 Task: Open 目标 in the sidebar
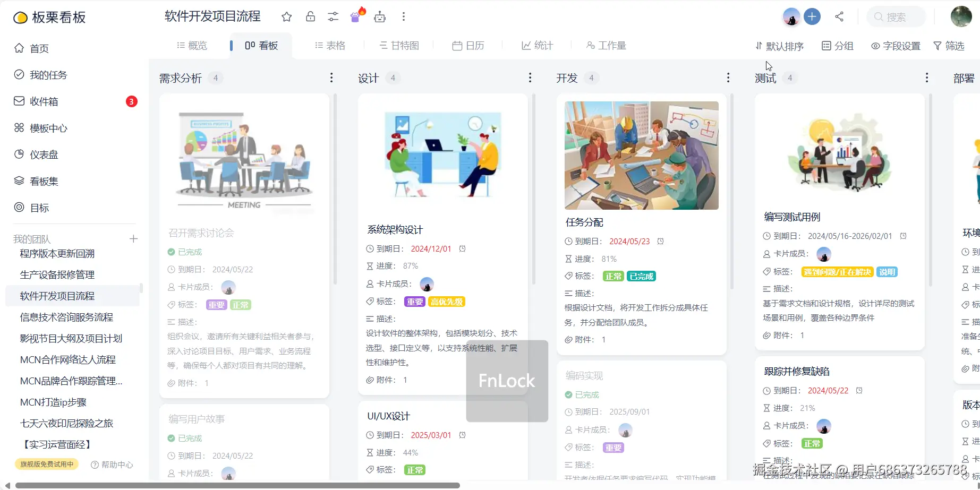[x=32, y=208]
